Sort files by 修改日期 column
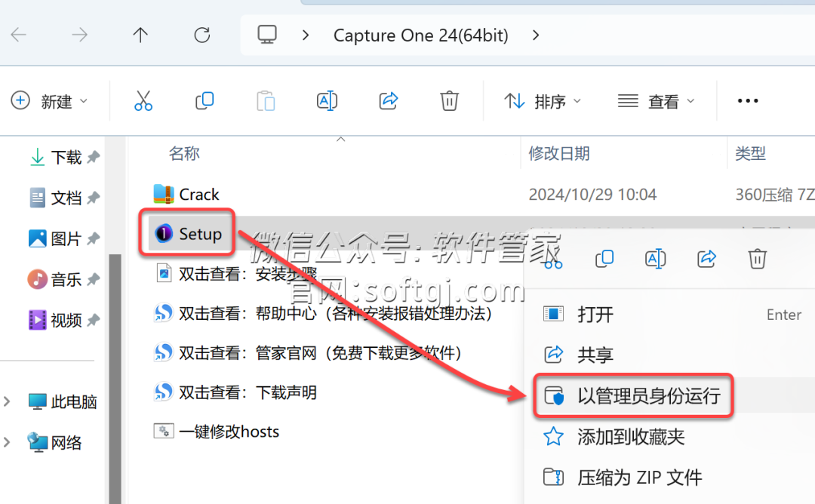The width and height of the screenshot is (815, 504). [x=559, y=154]
